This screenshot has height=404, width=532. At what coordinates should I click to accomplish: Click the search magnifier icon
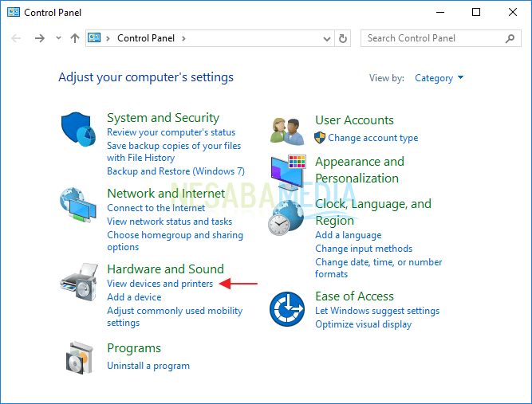point(510,38)
